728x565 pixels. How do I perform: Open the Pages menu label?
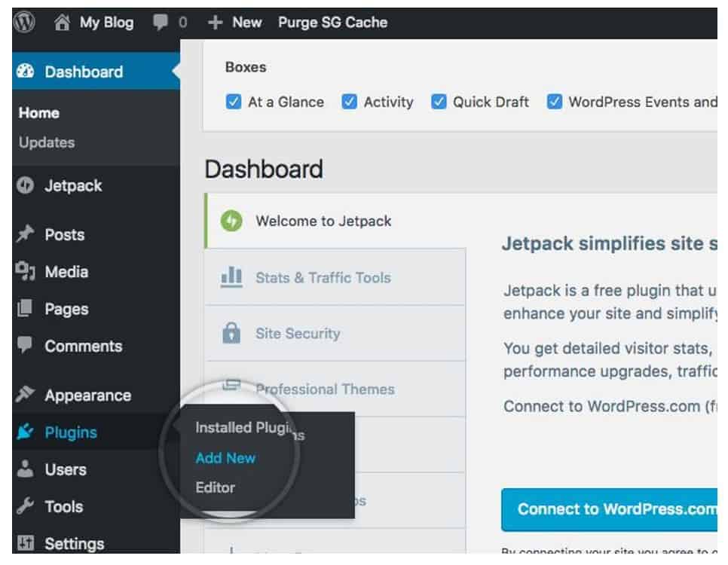[x=66, y=309]
